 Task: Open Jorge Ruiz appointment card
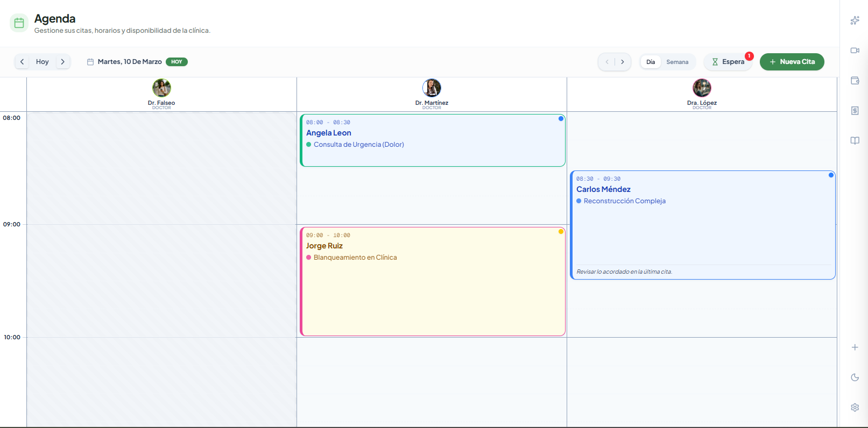click(x=433, y=282)
